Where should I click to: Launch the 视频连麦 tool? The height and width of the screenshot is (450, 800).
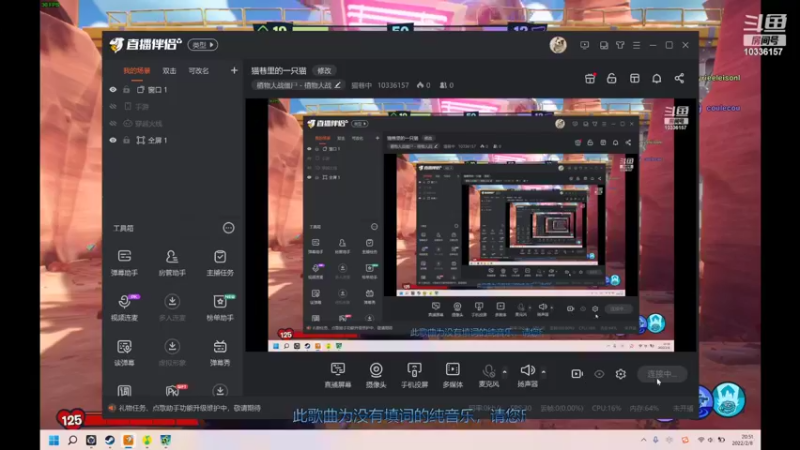click(124, 308)
